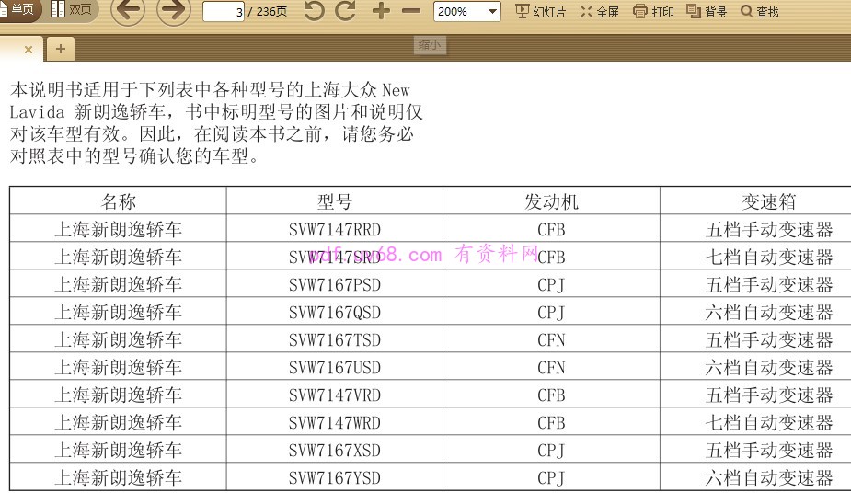Zoom in with the plus icon
This screenshot has height=504, width=851.
381,12
